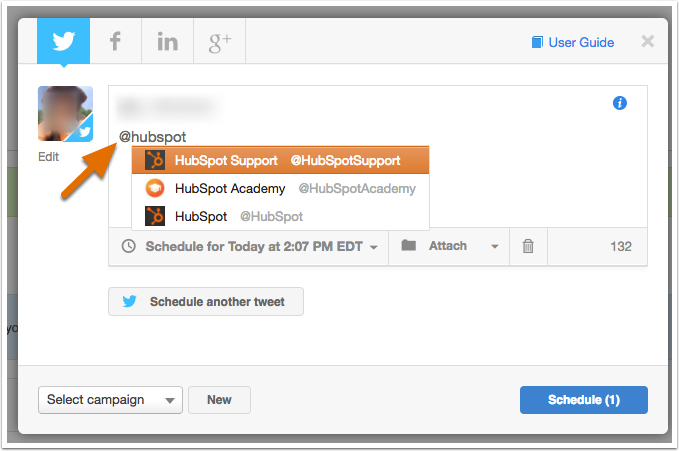The image size is (679, 451).
Task: Click Schedule another tweet button
Action: pyautogui.click(x=206, y=302)
